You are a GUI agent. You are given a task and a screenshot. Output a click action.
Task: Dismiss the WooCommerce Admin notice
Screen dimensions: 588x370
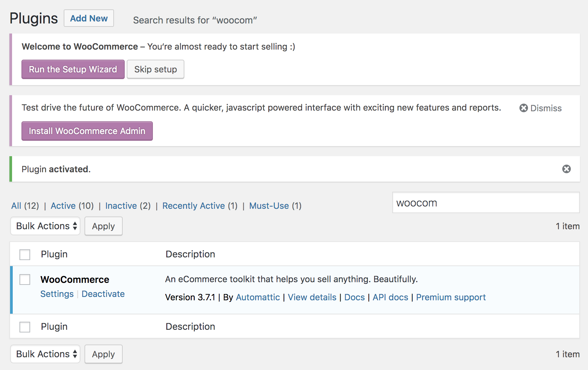(x=540, y=108)
